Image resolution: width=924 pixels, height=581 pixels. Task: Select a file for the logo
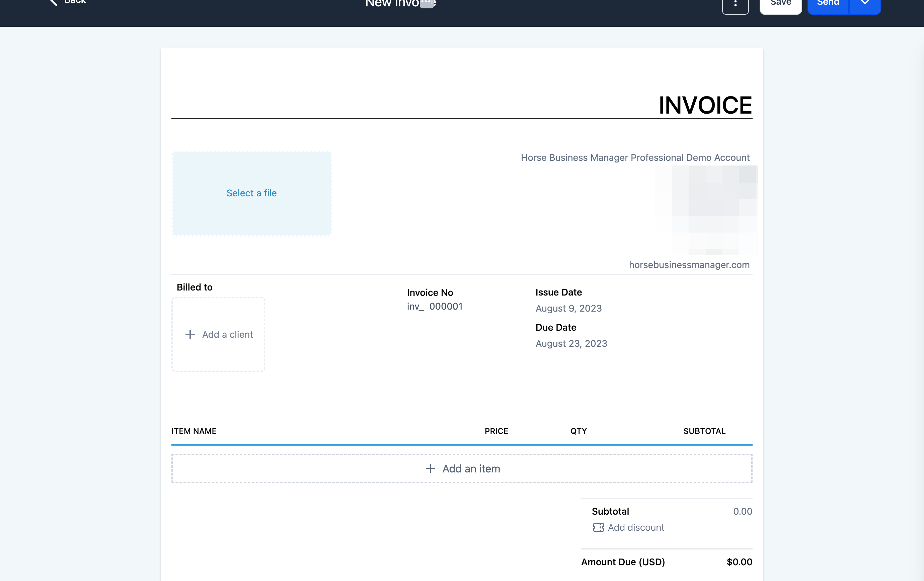251,193
